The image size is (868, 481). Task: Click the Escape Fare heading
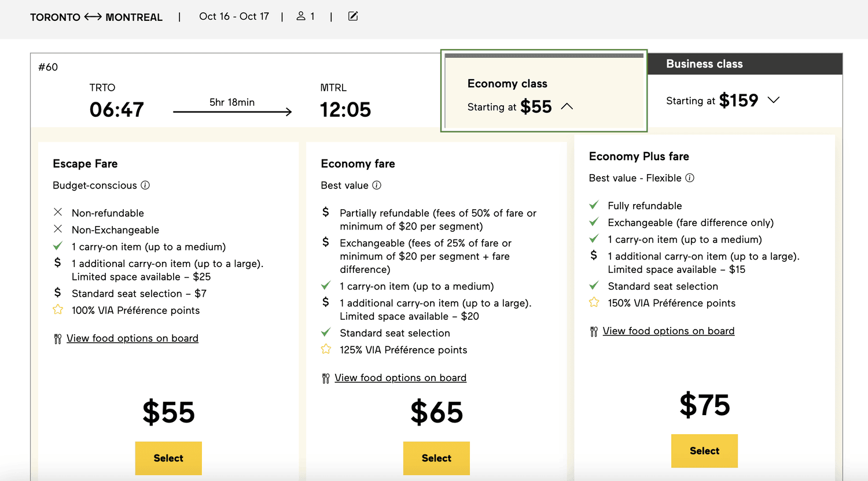coord(85,164)
